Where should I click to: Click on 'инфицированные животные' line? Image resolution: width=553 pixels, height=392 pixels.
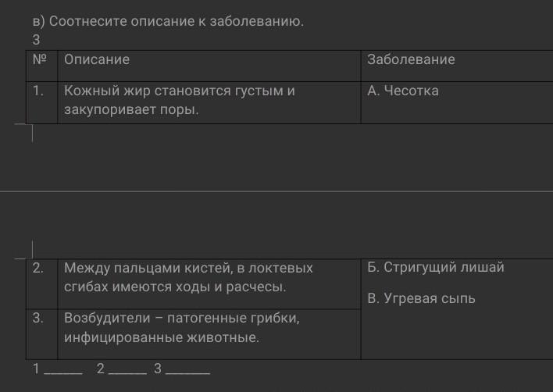click(162, 337)
